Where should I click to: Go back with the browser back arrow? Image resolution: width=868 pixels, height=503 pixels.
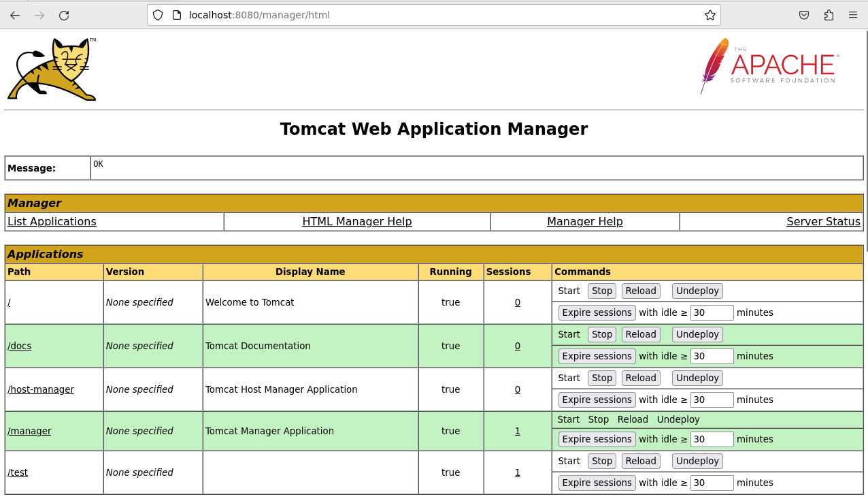pos(15,15)
